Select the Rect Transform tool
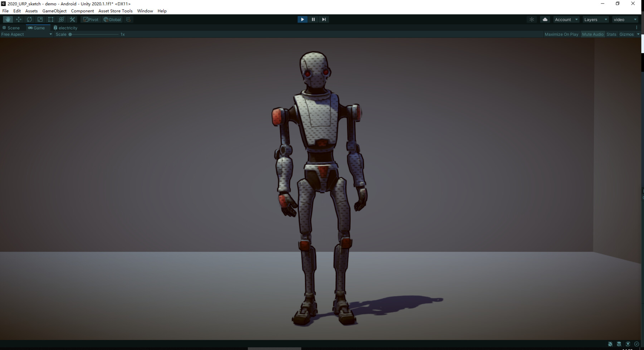644x350 pixels. pyautogui.click(x=50, y=19)
